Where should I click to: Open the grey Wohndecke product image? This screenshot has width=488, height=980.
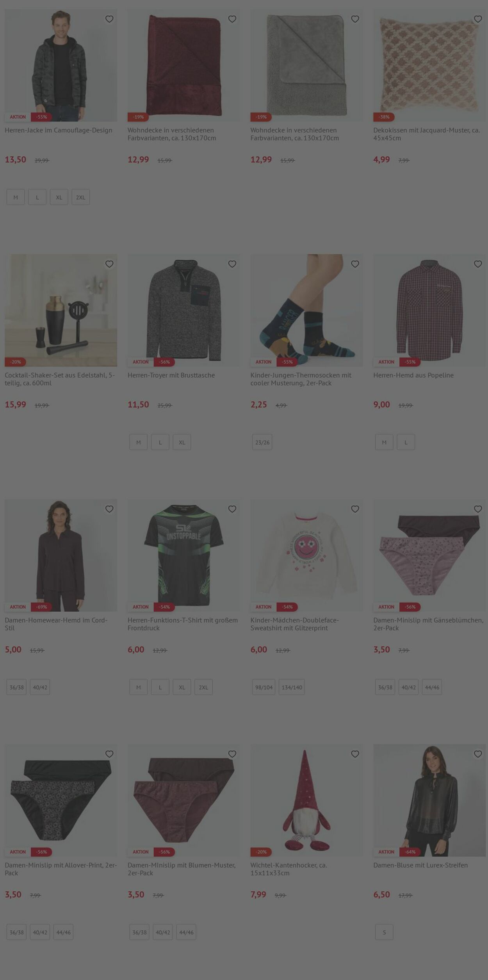pos(306,65)
